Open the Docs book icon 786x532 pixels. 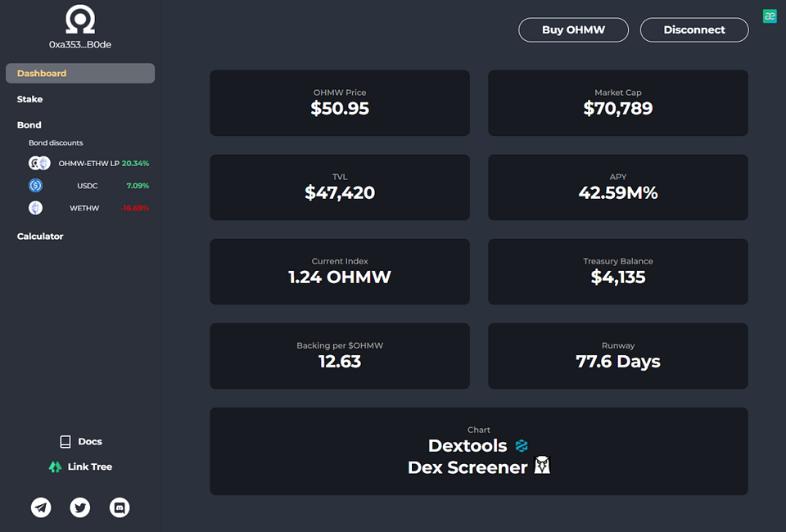click(x=65, y=441)
